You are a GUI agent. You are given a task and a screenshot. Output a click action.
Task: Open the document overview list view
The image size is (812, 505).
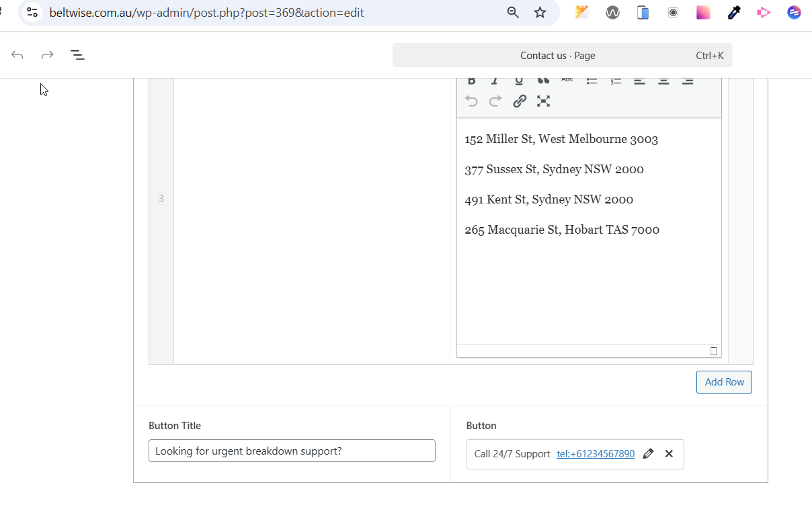point(77,55)
